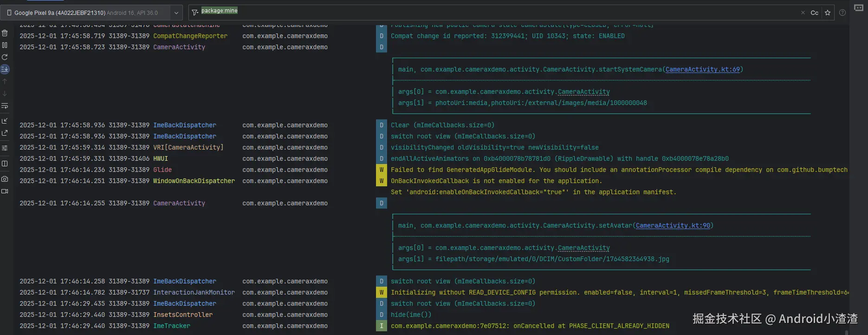868x335 pixels.
Task: Open the assistant icon at the top-right corner
Action: [859, 8]
